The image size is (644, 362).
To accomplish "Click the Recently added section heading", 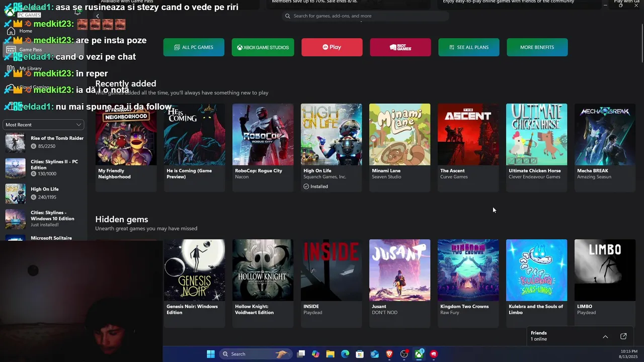I will [x=126, y=83].
